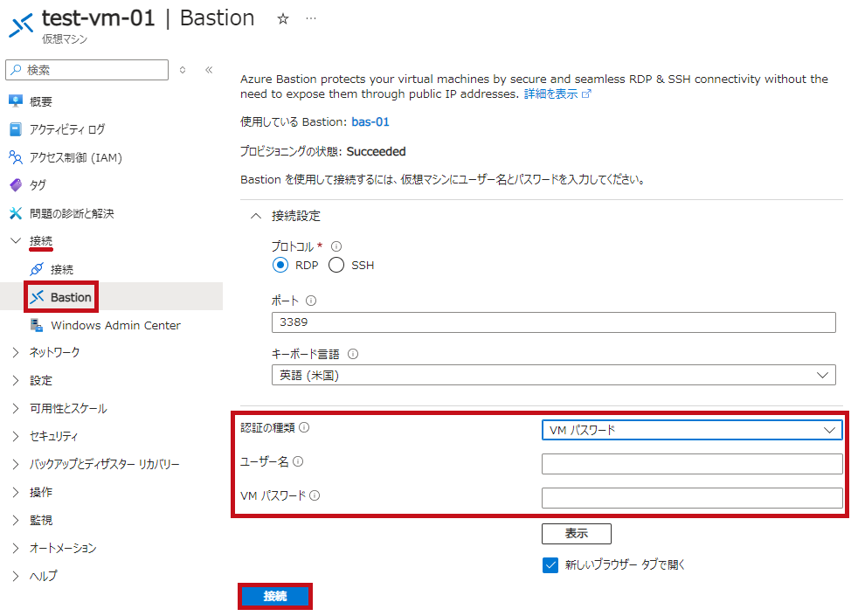Click the アクセス制御 (IAM) people icon
This screenshot has width=851, height=616.
[x=16, y=157]
